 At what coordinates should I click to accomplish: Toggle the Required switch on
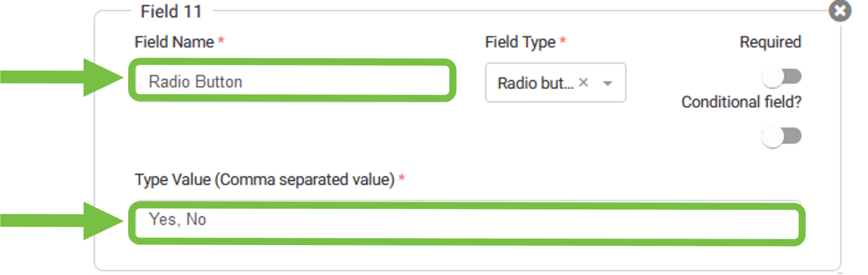782,77
